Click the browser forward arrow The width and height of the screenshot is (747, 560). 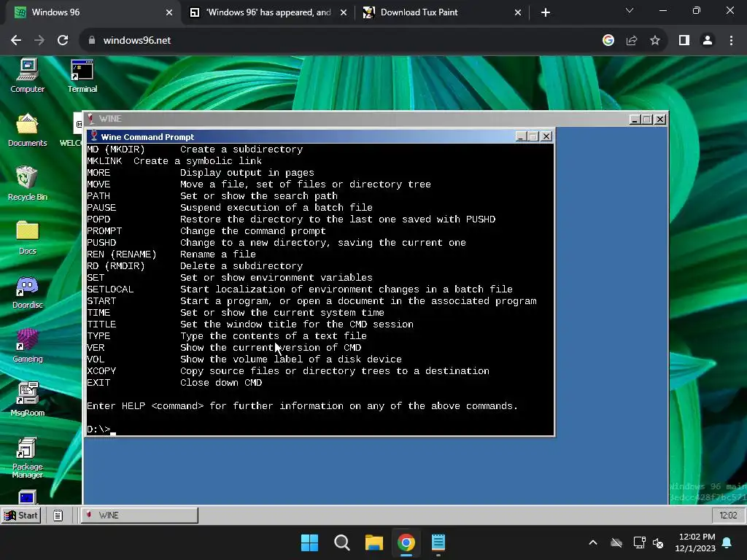(x=39, y=41)
